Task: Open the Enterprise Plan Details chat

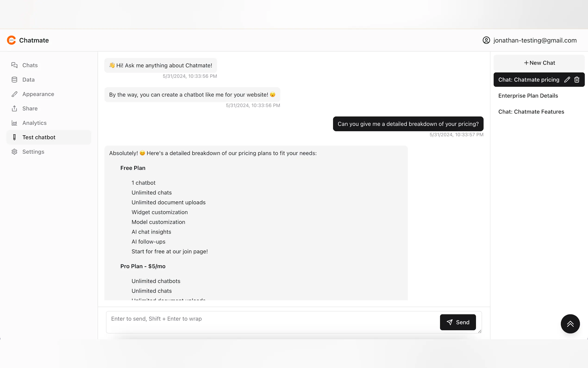Action: [528, 96]
